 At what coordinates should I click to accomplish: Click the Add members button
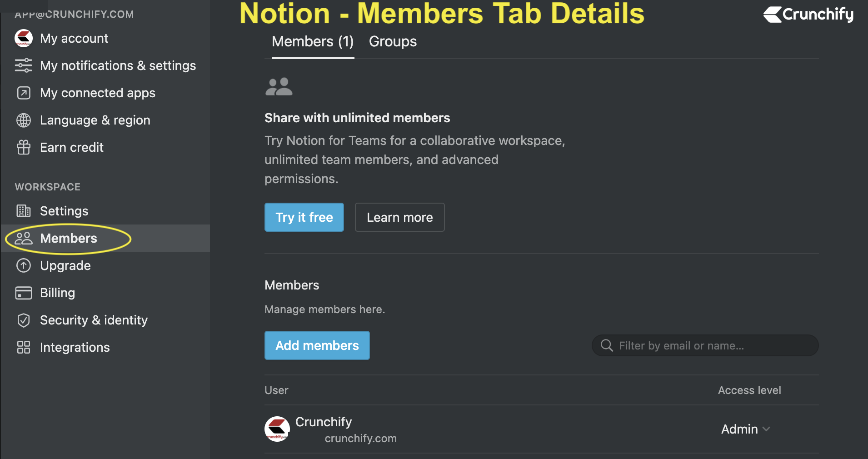pyautogui.click(x=317, y=345)
